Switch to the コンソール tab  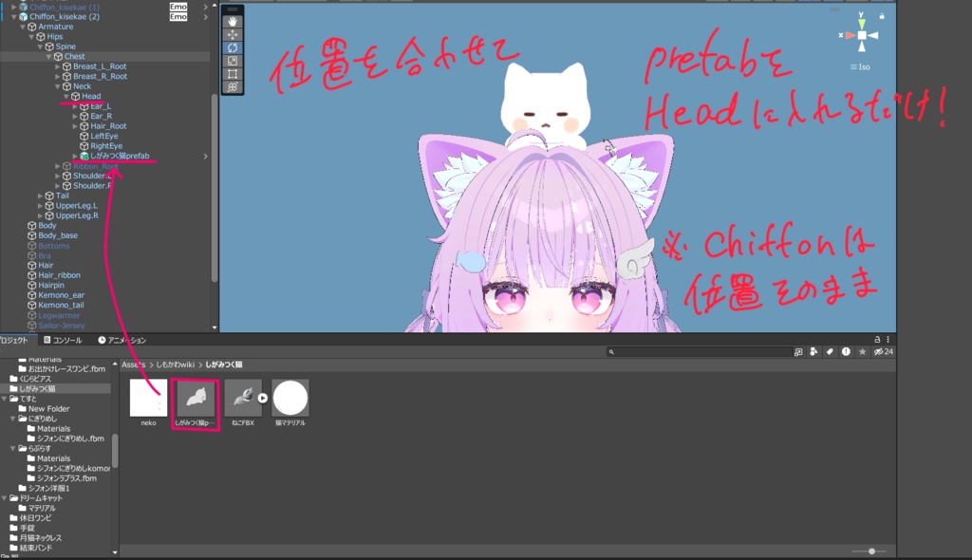coord(63,340)
